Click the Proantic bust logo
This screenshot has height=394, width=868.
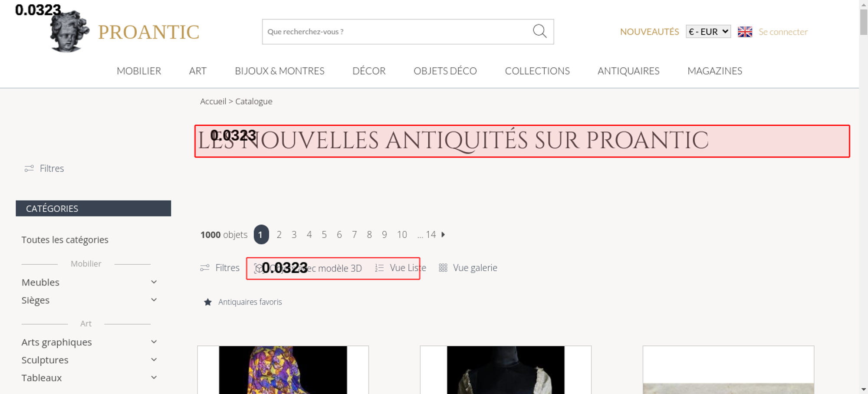(x=69, y=32)
